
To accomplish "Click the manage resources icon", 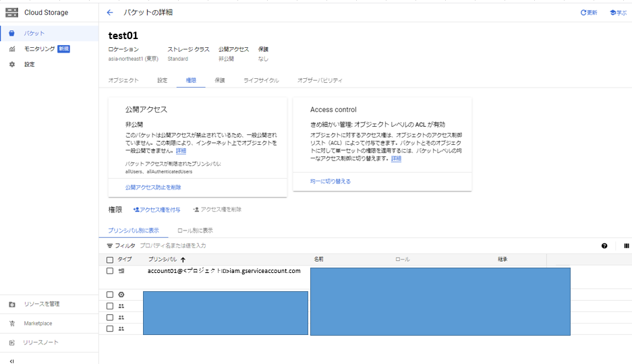I will tap(12, 305).
